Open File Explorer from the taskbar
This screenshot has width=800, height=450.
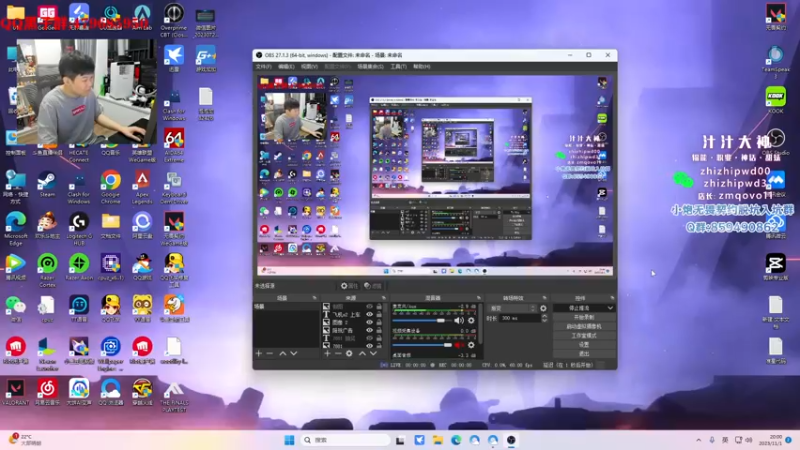438,440
